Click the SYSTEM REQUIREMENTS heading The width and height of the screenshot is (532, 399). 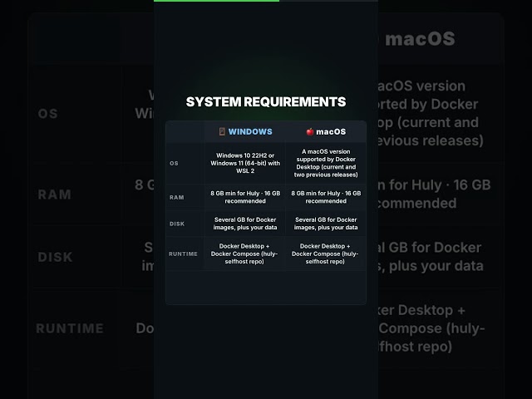[266, 101]
